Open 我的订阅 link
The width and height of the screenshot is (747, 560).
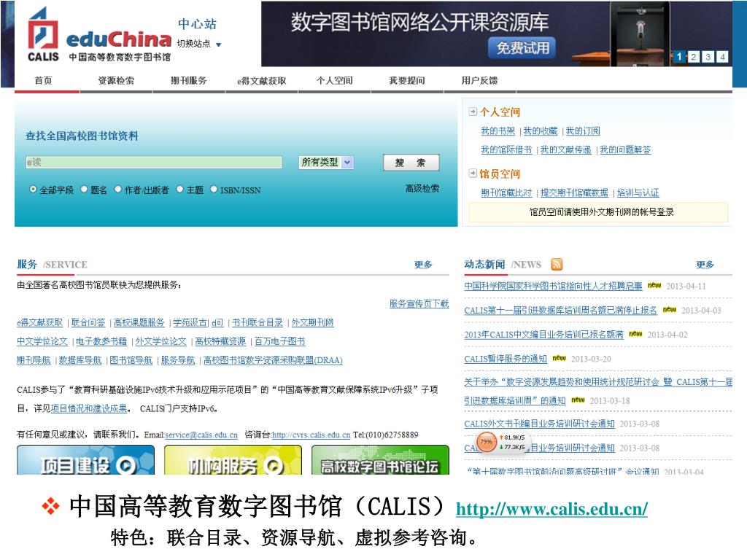[583, 131]
